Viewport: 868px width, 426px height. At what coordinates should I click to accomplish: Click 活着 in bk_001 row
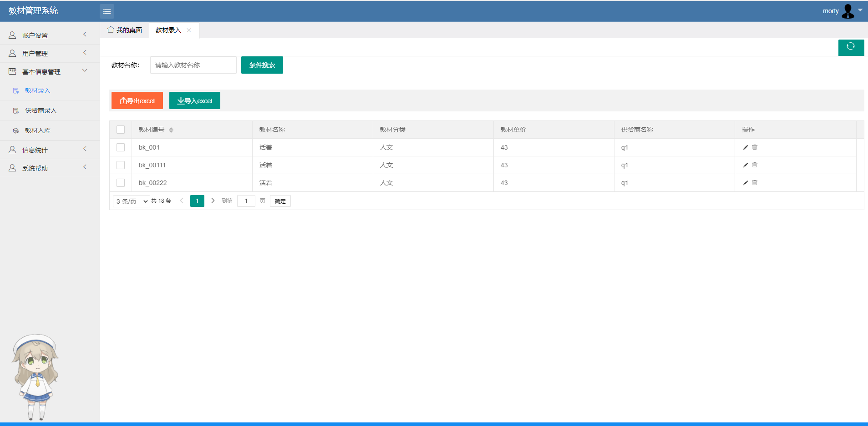(266, 147)
